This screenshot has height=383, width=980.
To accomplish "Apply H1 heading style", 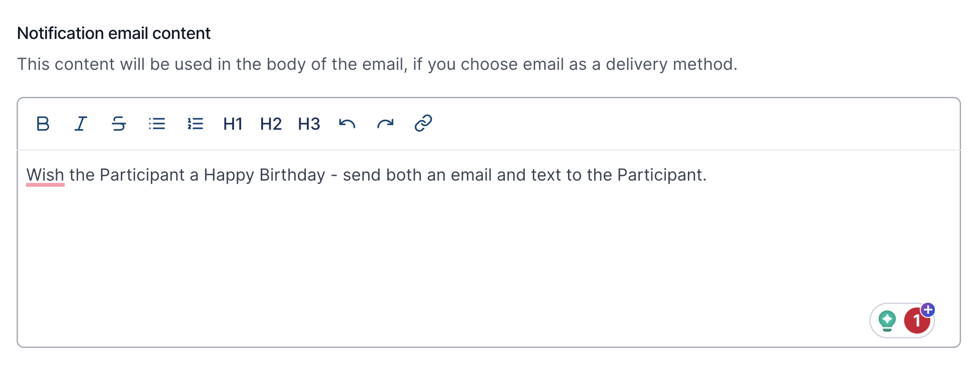I will pos(233,124).
